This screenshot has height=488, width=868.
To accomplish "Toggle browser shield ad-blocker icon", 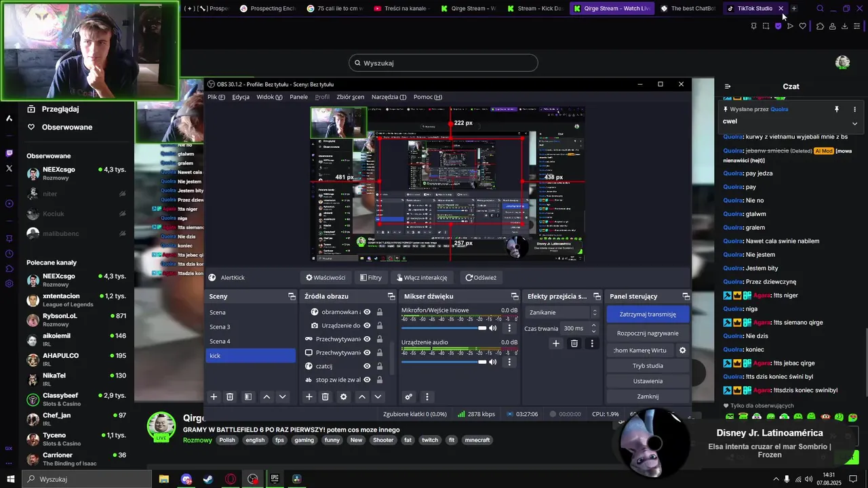I will (778, 26).
